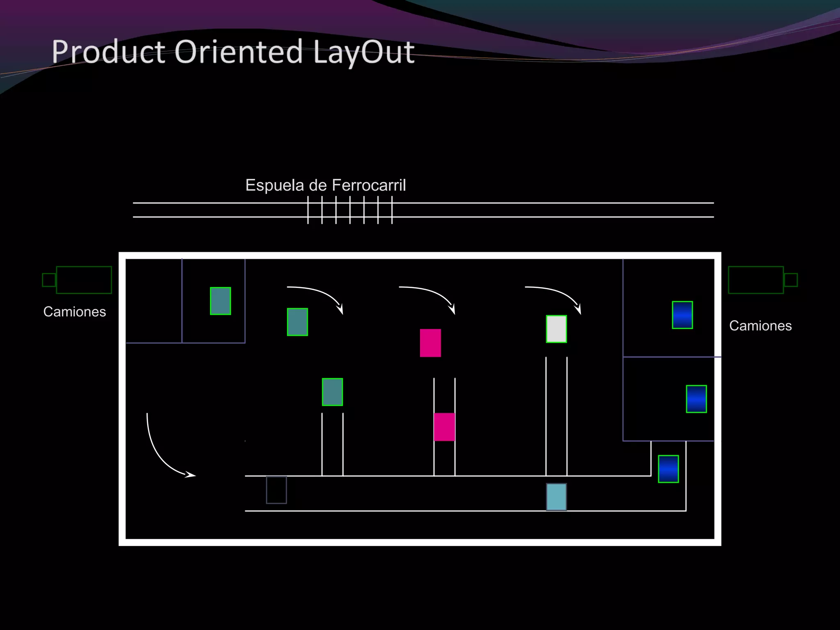Click the bottom blue gradient box
This screenshot has height=630, width=840.
coord(668,469)
